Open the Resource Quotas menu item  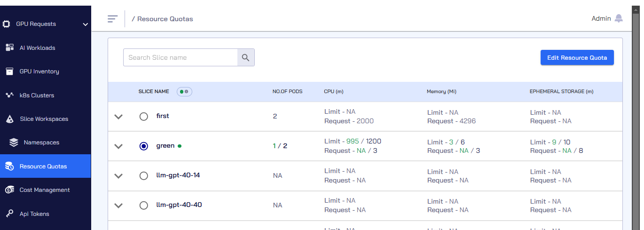pos(46,166)
